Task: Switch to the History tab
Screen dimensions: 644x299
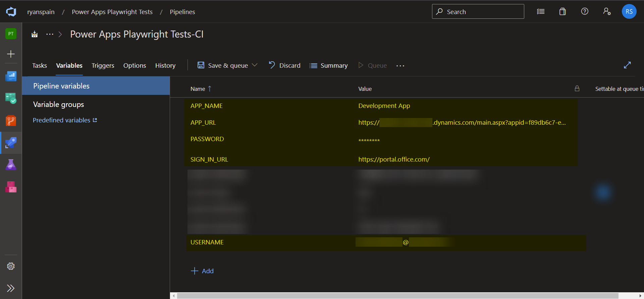Action: pos(165,66)
